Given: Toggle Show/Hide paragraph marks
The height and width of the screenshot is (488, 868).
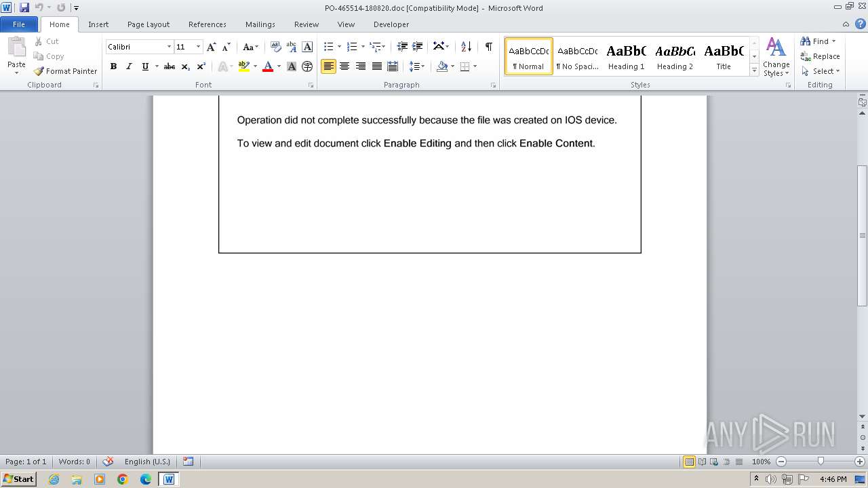Looking at the screenshot, I should click(x=488, y=46).
